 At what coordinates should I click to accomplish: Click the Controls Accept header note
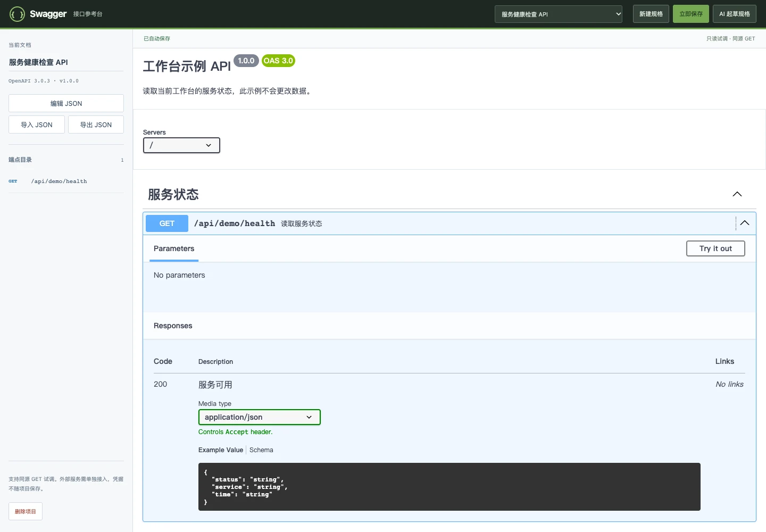click(x=236, y=432)
